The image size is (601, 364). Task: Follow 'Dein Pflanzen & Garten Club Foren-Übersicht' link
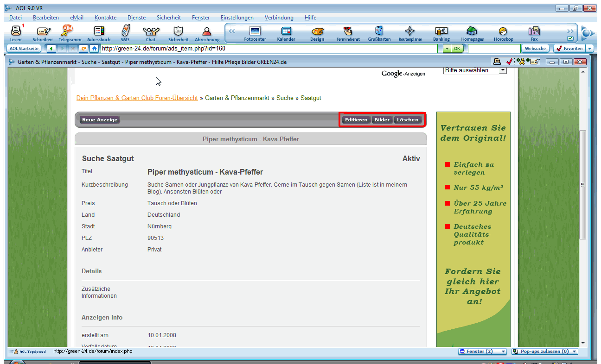pos(137,98)
